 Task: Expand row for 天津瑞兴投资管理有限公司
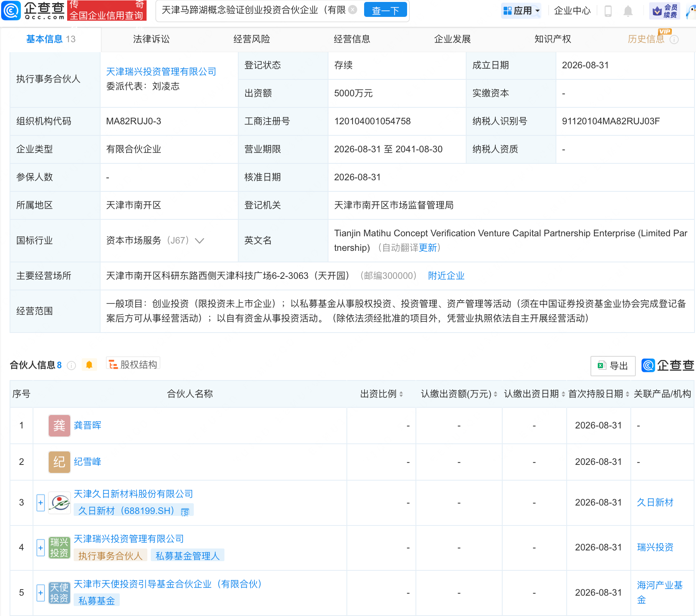click(x=41, y=548)
